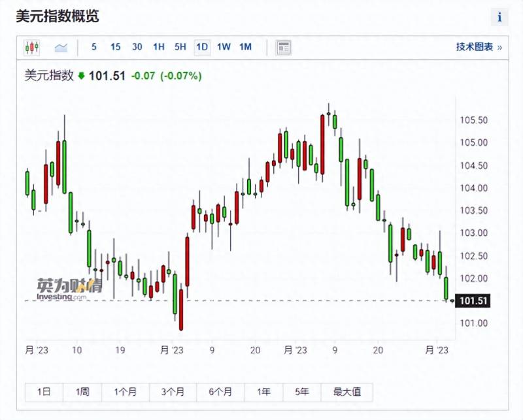Click the 101.51 current price label
Image resolution: width=523 pixels, height=420 pixels.
point(107,76)
